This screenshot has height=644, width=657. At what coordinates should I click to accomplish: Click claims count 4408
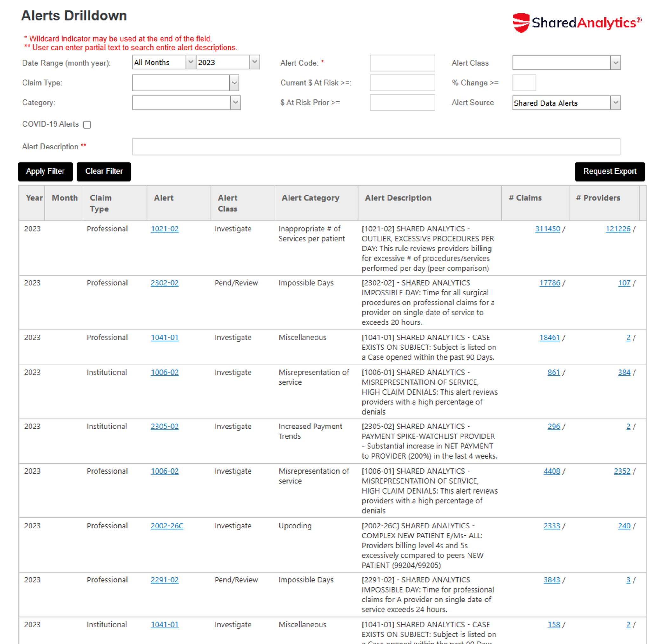[551, 471]
